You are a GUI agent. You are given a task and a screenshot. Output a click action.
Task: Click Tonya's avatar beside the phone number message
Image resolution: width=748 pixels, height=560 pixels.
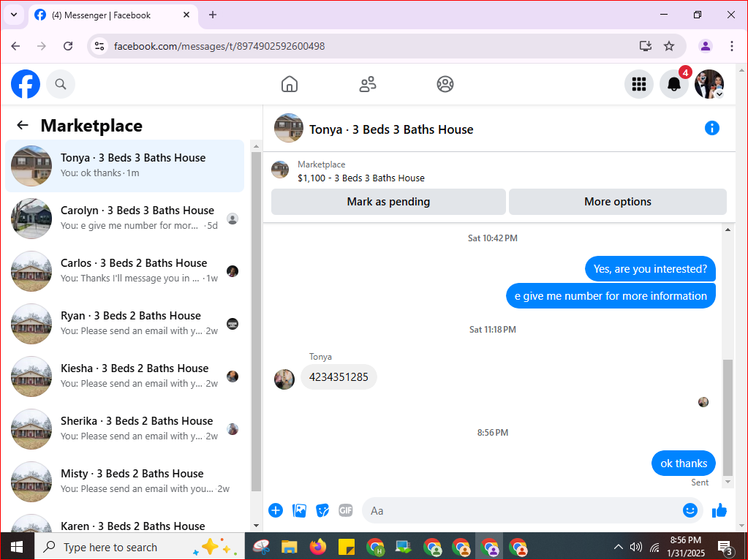[x=284, y=379]
